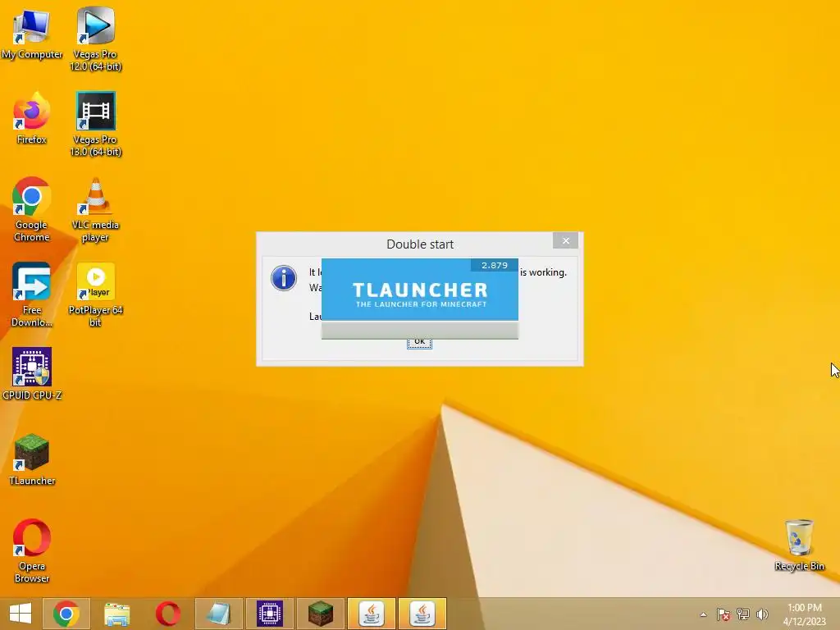Select Vegas Pro 13.0 (64-bit) shortcut
This screenshot has width=840, height=630.
(x=95, y=125)
